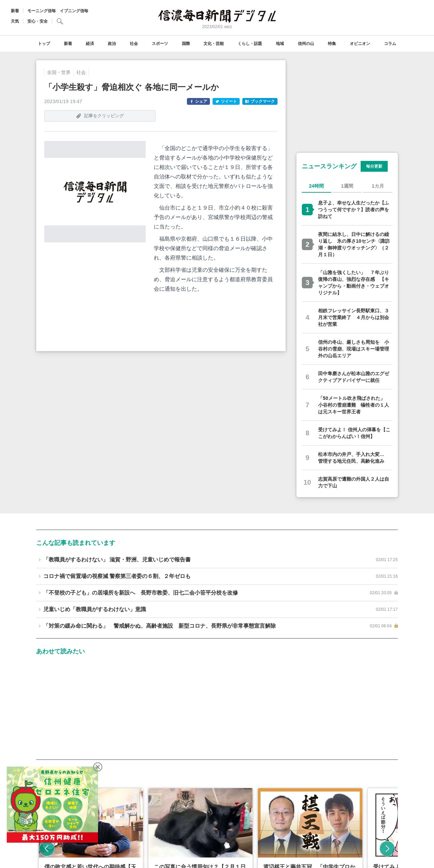The height and width of the screenshot is (868, 434).
Task: Tweet this article
Action: [x=226, y=101]
